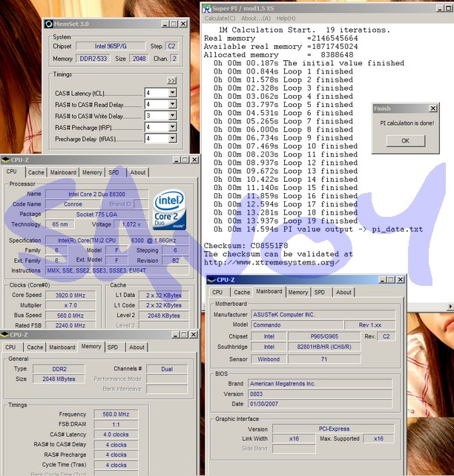This screenshot has height=476, width=454.
Task: Minimize the Super PI window
Action: pos(440,8)
